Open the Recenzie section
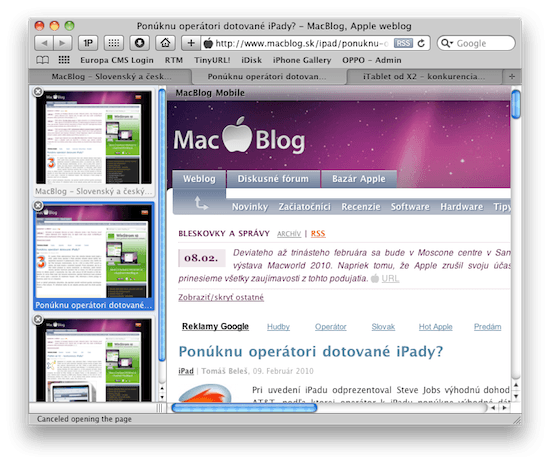550x464 pixels. tap(361, 207)
